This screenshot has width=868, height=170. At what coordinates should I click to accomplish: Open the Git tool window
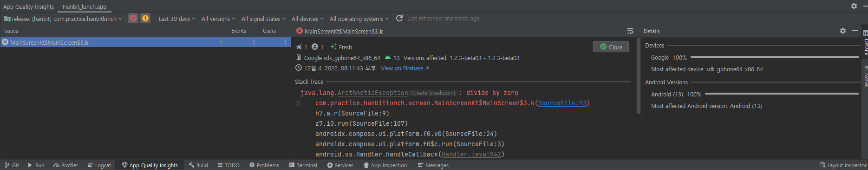tap(12, 165)
